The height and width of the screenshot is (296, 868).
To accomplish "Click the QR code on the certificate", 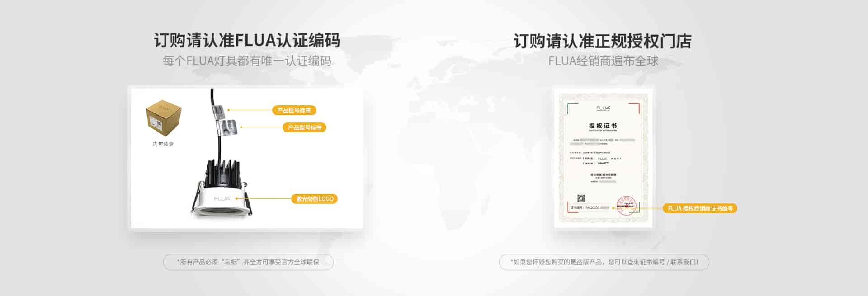I will point(581,198).
